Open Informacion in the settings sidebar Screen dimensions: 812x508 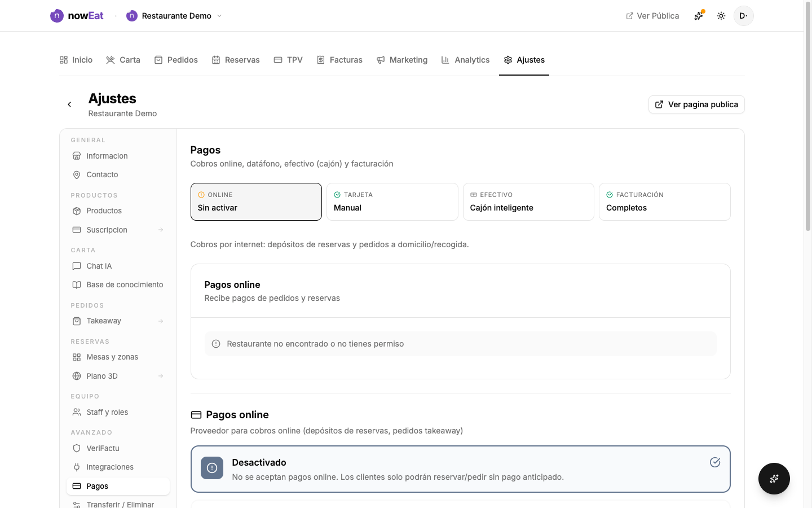coord(118,156)
